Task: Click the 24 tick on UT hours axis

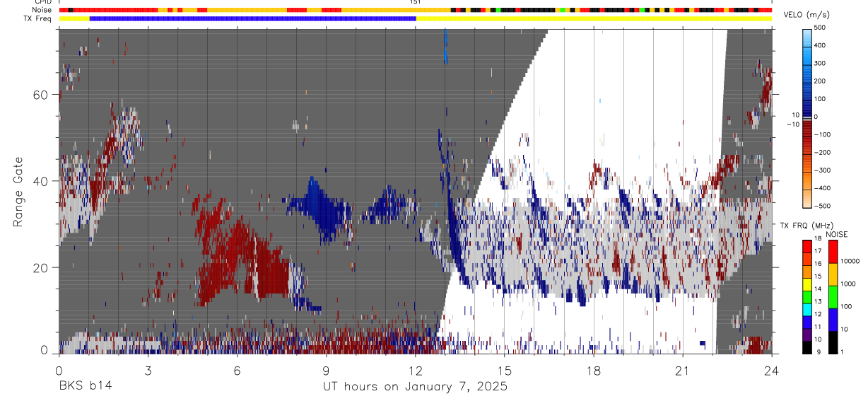Action: click(x=772, y=370)
